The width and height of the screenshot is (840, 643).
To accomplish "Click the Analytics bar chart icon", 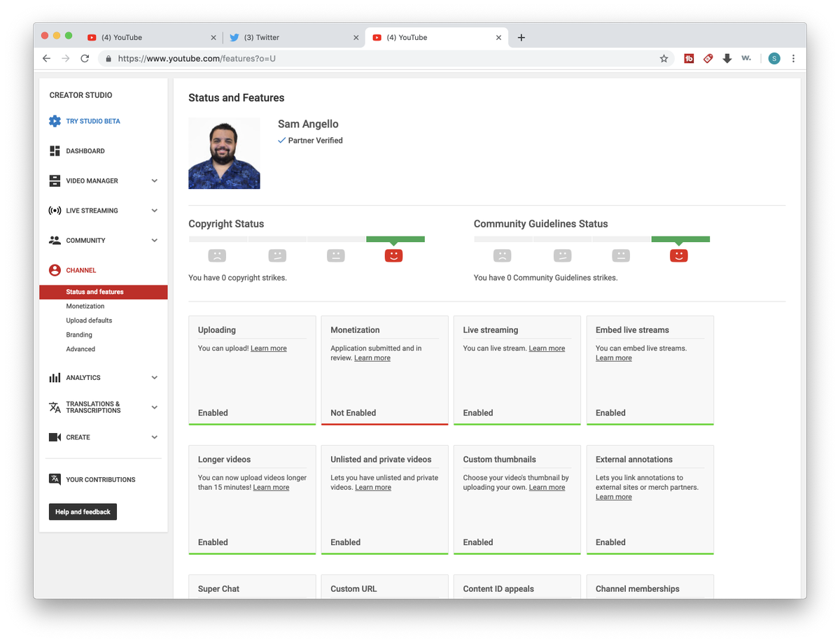I will click(55, 378).
